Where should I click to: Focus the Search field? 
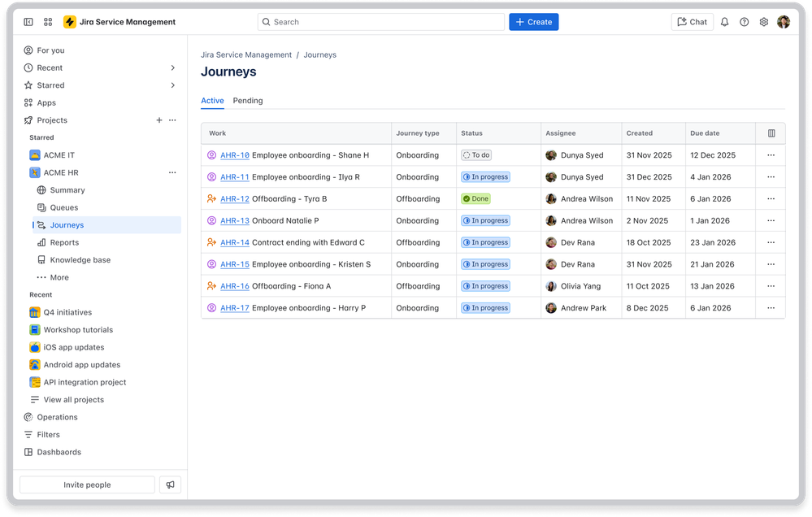tap(380, 22)
